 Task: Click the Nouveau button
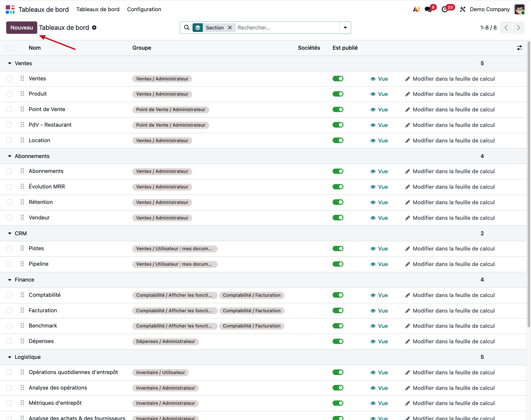(22, 28)
